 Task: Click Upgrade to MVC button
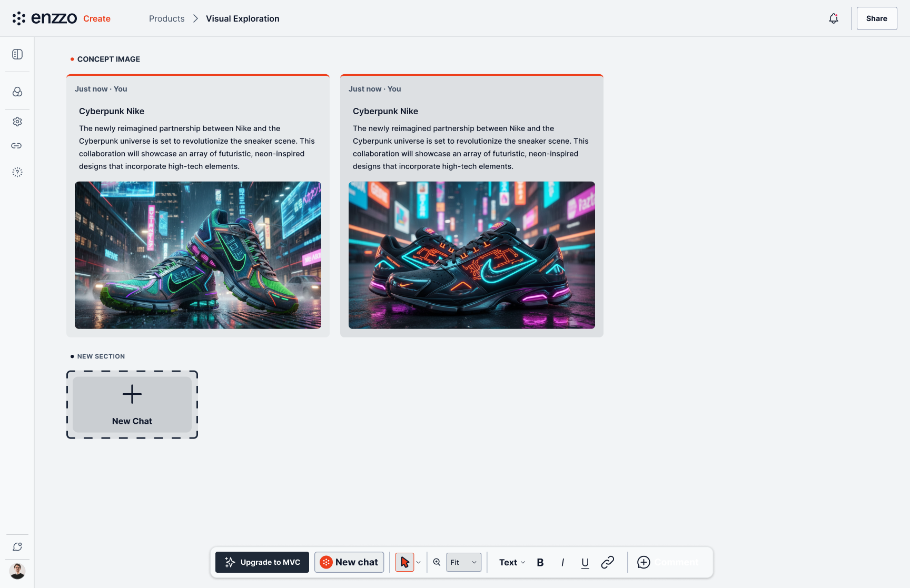262,562
